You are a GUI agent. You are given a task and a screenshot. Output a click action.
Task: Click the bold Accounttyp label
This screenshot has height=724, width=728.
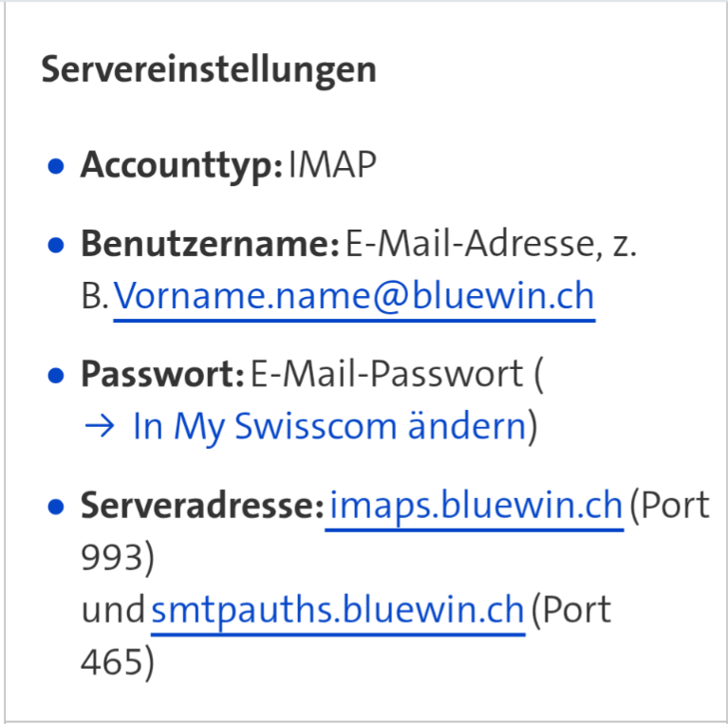[x=181, y=166]
